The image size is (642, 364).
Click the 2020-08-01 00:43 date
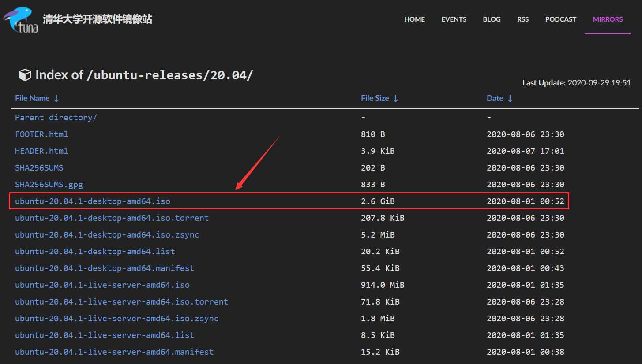tap(526, 268)
